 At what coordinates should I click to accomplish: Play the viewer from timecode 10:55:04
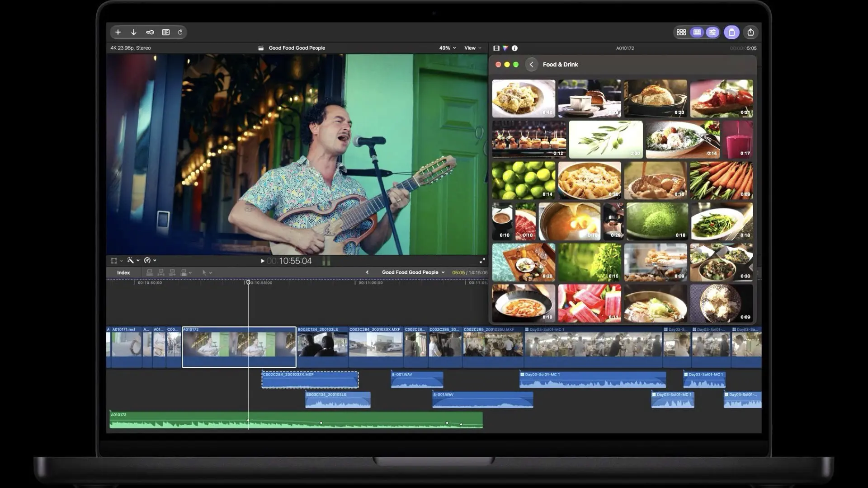[262, 261]
